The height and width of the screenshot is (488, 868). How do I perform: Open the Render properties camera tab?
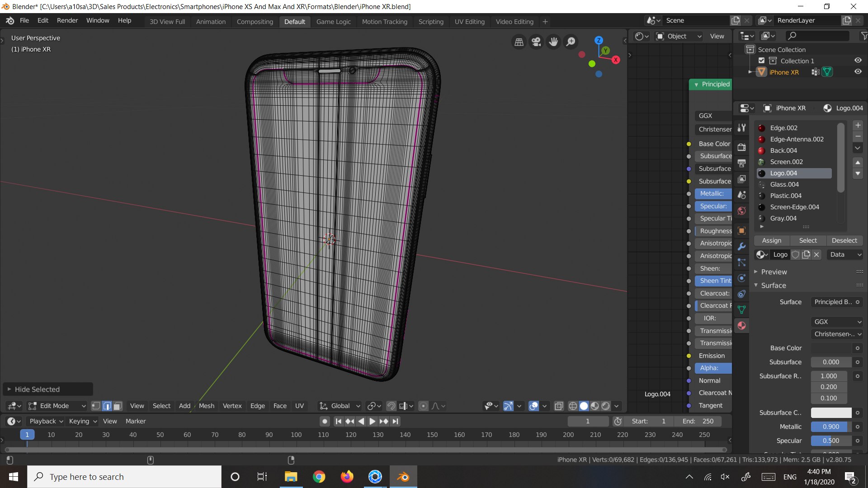click(741, 147)
